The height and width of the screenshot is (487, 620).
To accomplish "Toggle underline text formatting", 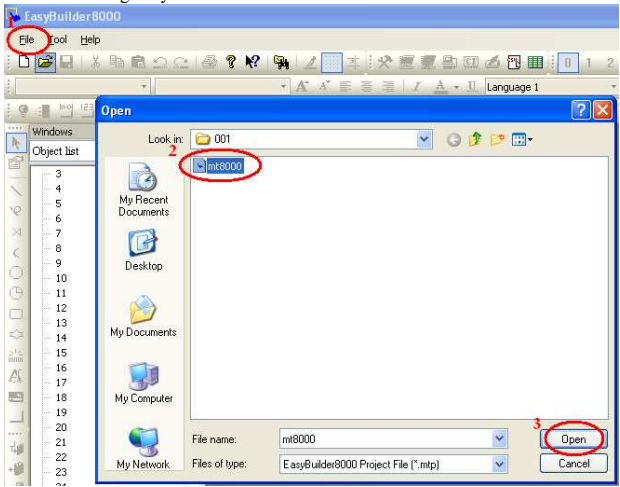I will 471,87.
